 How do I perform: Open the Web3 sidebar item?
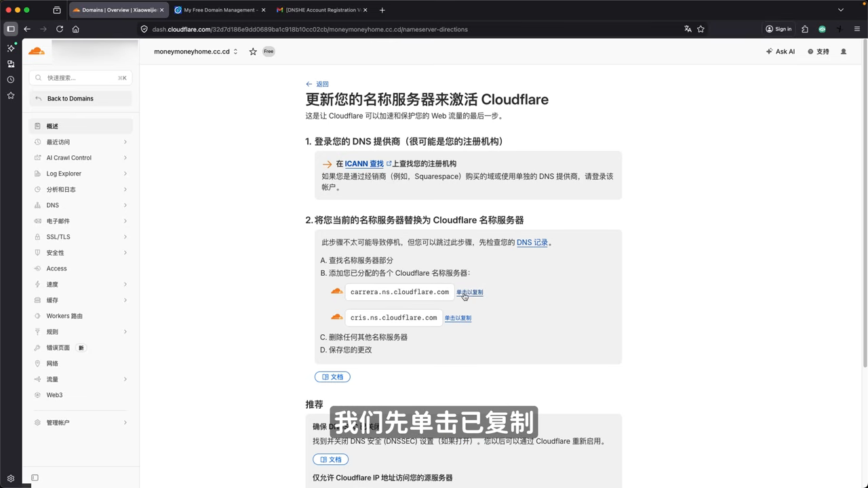81,395
